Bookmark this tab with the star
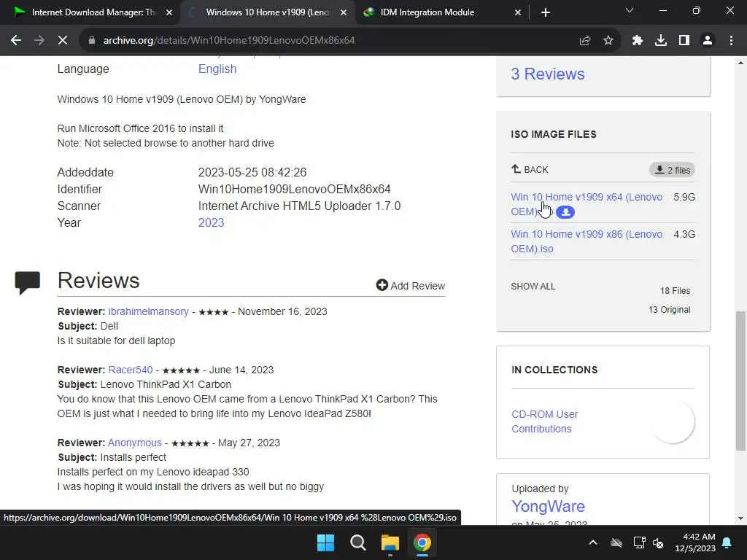 click(x=608, y=41)
